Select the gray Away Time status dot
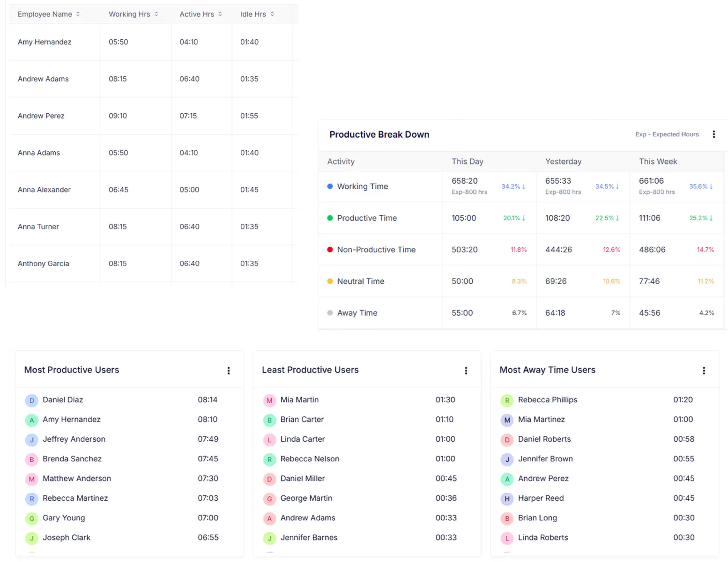 tap(330, 312)
